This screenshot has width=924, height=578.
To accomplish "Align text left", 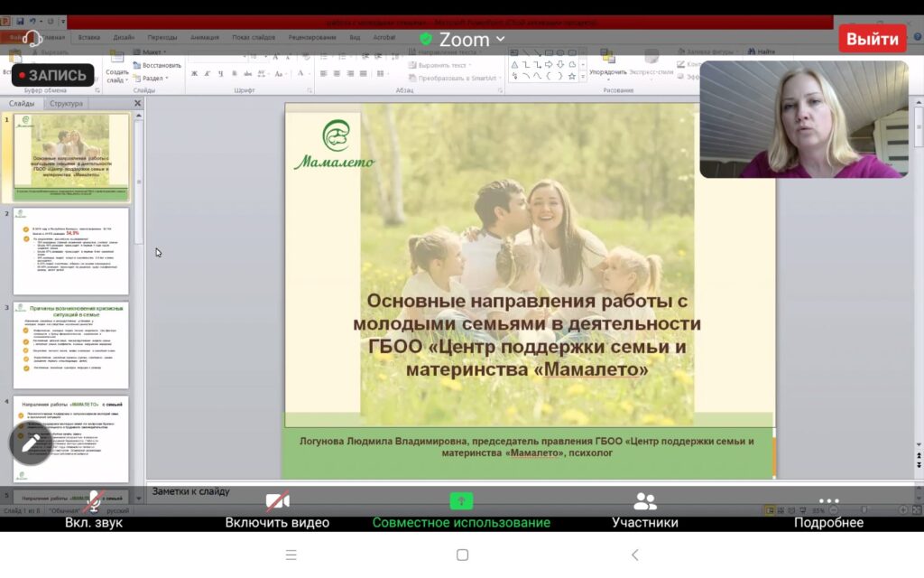I will 324,74.
